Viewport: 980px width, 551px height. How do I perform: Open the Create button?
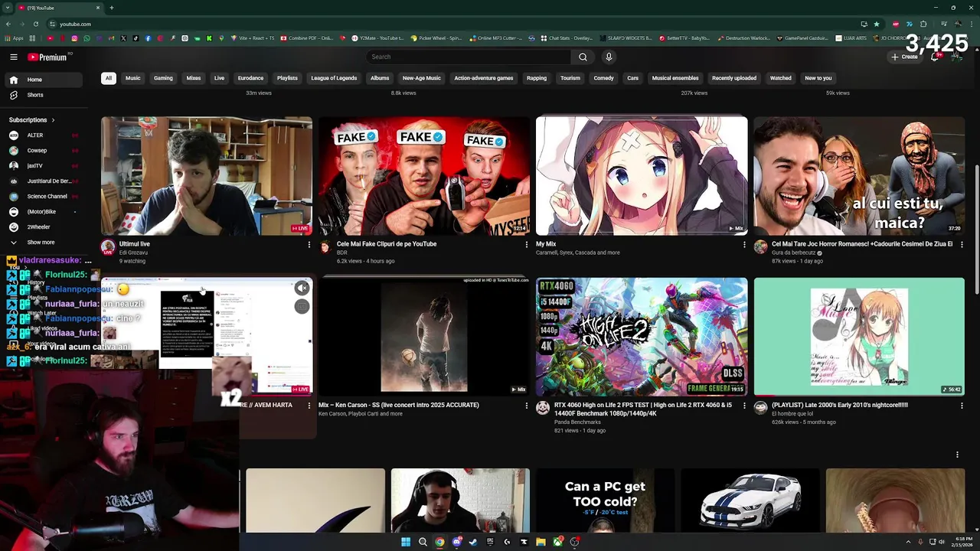pyautogui.click(x=904, y=57)
